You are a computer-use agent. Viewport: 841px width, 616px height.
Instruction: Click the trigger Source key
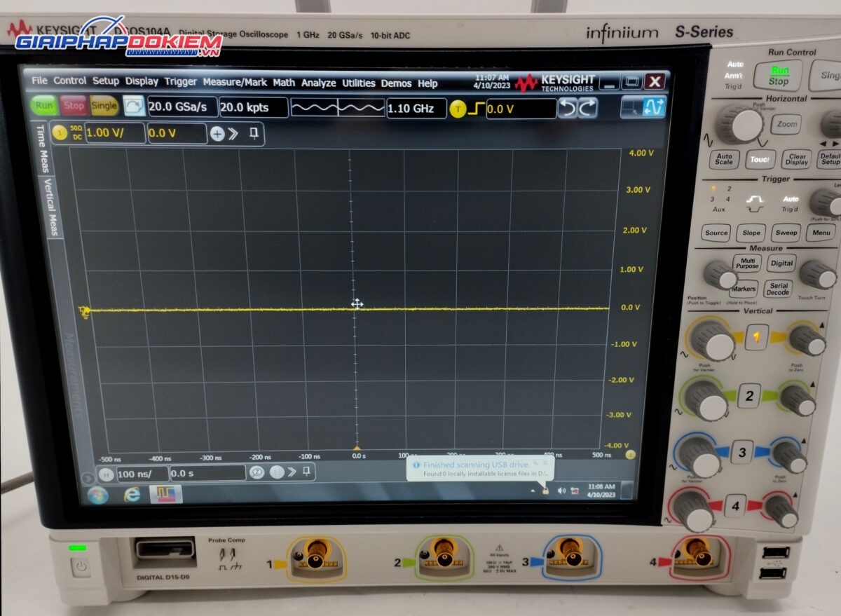point(716,233)
